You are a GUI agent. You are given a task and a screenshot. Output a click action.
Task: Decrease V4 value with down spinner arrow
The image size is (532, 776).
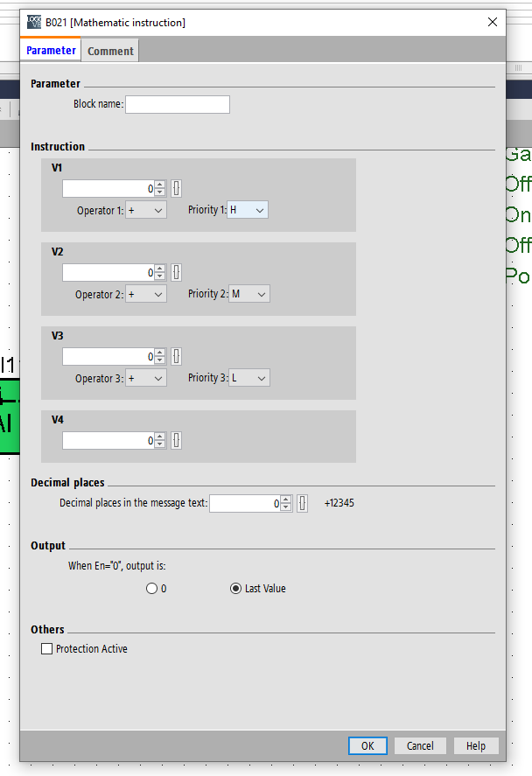tap(160, 444)
